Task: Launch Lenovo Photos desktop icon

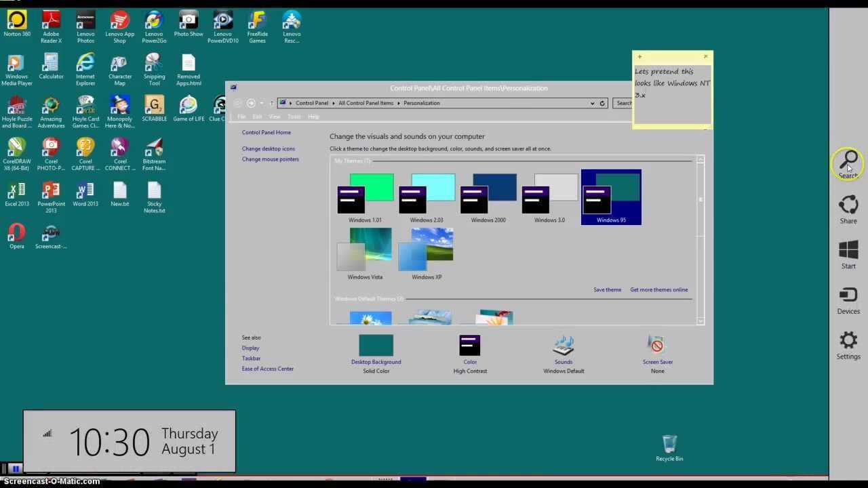Action: pyautogui.click(x=85, y=27)
